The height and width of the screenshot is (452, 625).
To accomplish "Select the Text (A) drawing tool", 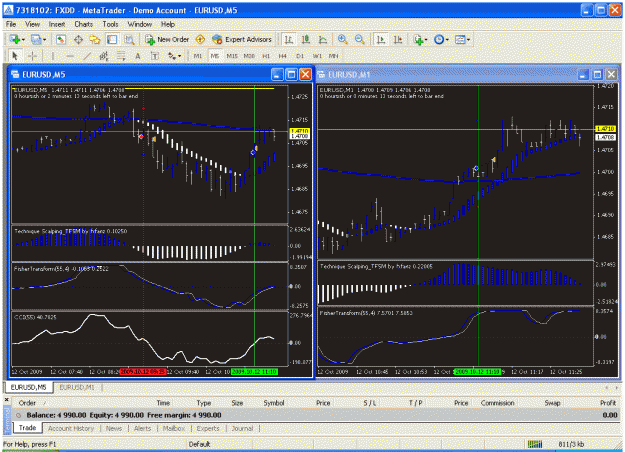I will [138, 56].
